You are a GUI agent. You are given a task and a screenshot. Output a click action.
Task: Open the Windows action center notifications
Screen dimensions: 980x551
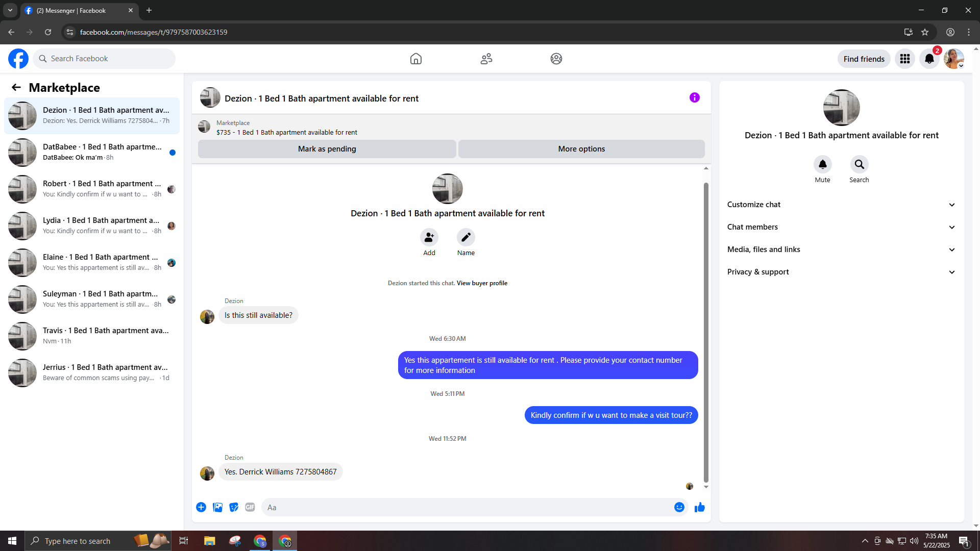(964, 541)
